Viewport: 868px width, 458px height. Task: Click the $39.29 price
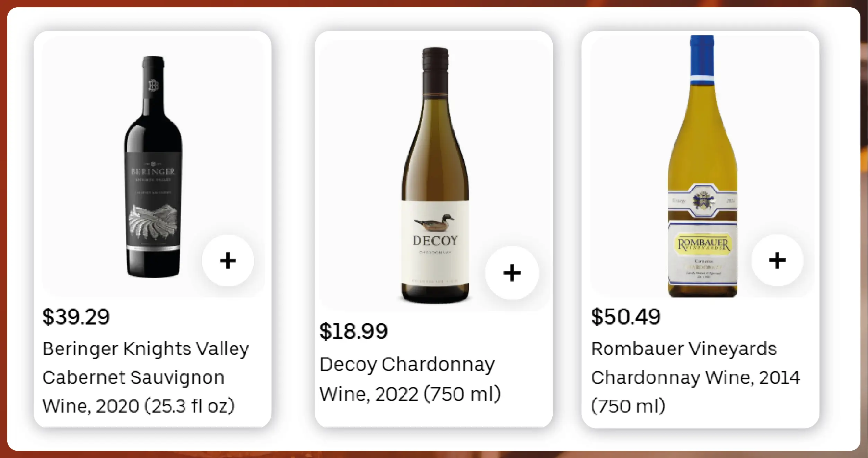pos(76,317)
